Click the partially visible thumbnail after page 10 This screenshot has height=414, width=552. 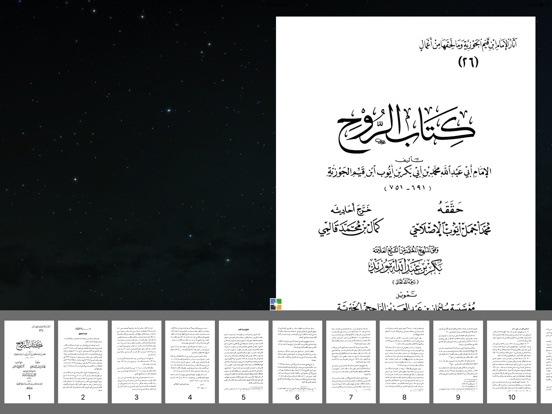click(x=546, y=362)
